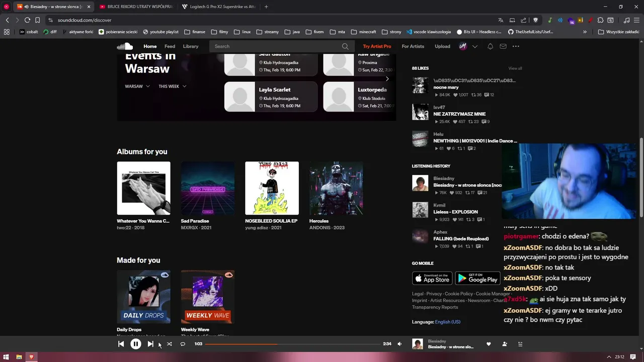Open the next-up queue icon
The height and width of the screenshot is (362, 644).
pos(520,344)
